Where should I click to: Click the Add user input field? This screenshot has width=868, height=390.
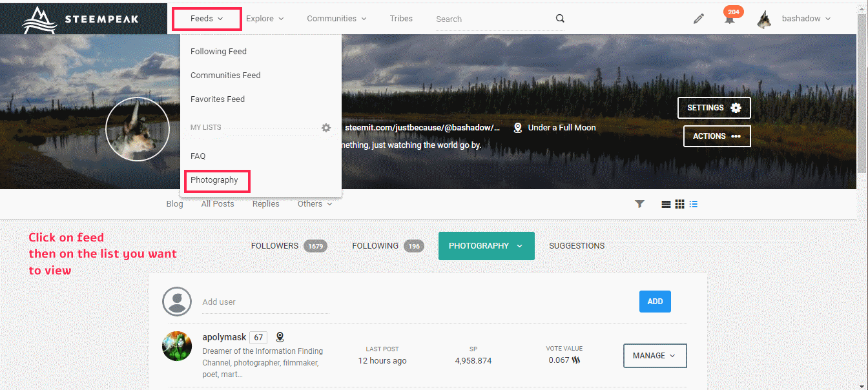(x=265, y=302)
